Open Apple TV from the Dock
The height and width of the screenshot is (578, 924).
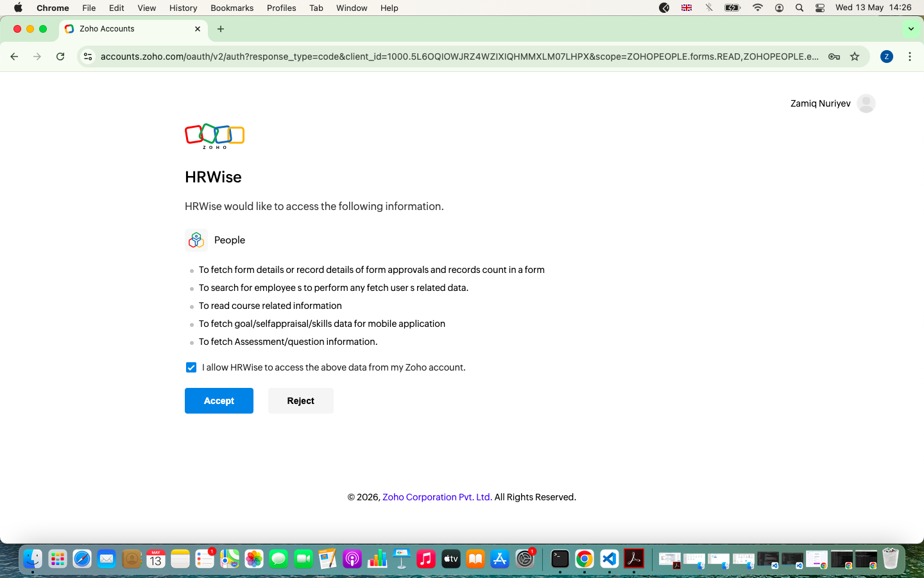click(451, 559)
